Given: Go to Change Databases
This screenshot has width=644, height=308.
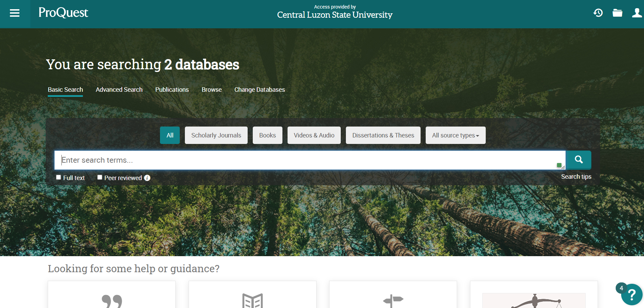Looking at the screenshot, I should 260,90.
